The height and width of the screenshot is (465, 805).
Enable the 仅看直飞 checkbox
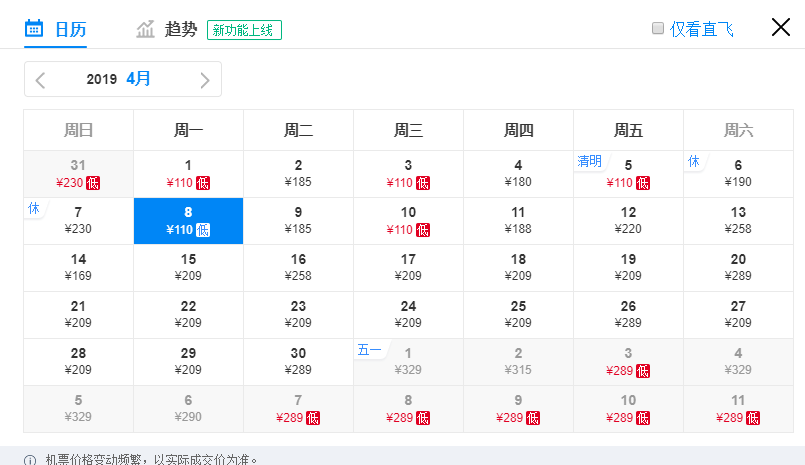(x=658, y=28)
